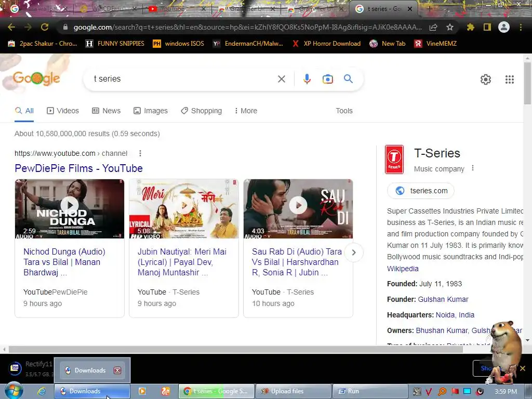Open more options beside Music company
This screenshot has height=399, width=532.
point(473,168)
